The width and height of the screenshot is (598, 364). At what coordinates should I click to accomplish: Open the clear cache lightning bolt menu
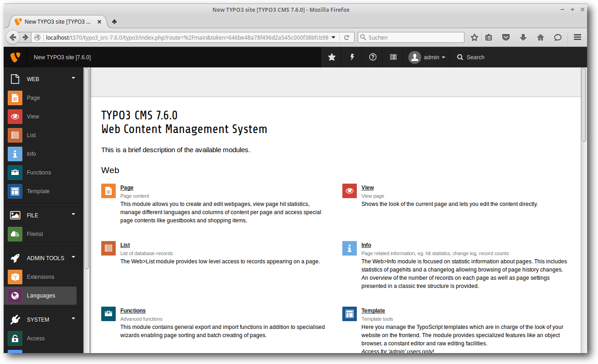pos(352,57)
